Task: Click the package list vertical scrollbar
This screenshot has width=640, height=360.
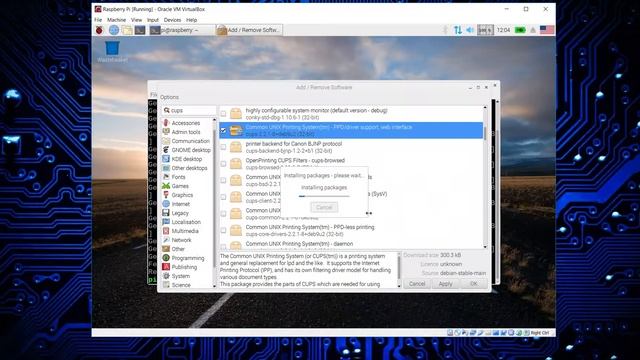Action: (485, 177)
